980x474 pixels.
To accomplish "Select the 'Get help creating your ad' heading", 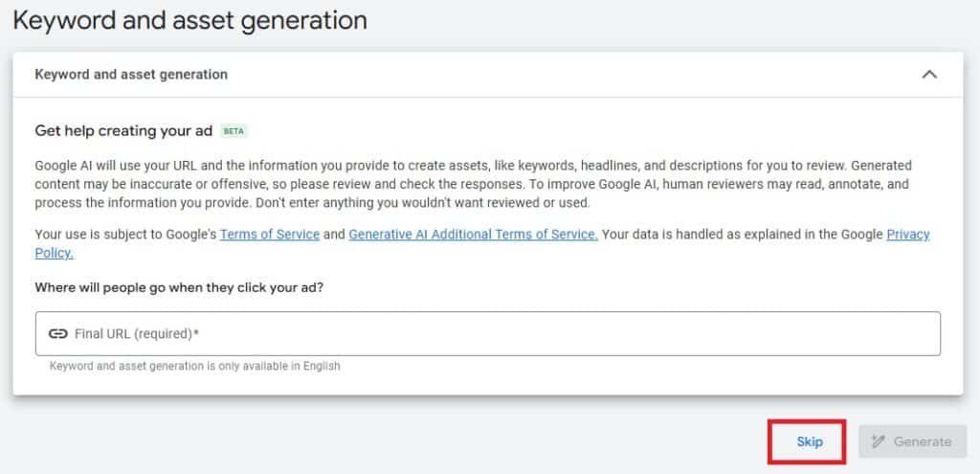I will click(123, 131).
